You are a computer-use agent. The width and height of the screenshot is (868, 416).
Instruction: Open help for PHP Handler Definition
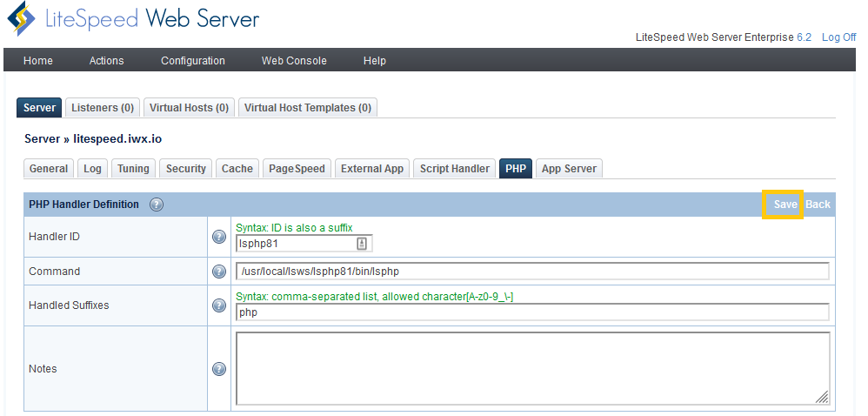(x=157, y=205)
